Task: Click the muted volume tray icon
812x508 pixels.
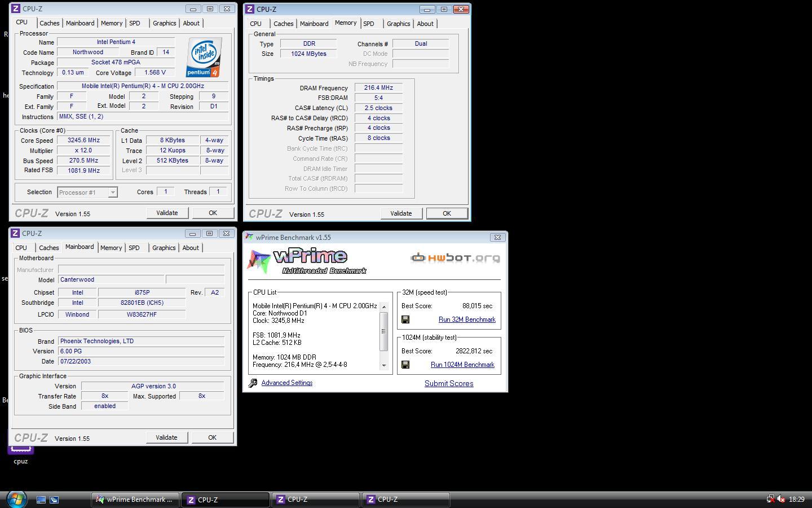Action: [x=781, y=499]
